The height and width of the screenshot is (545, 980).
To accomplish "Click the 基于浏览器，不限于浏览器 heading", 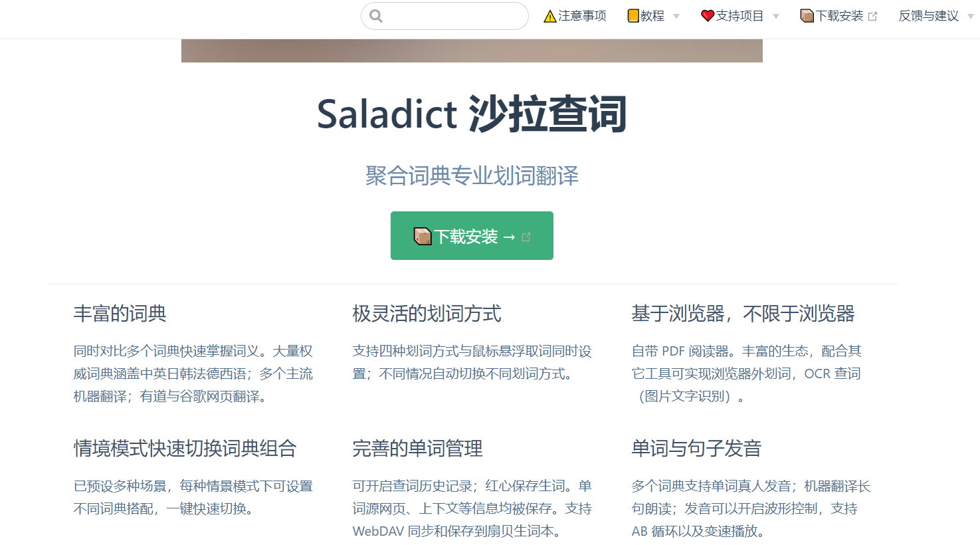I will tap(743, 314).
